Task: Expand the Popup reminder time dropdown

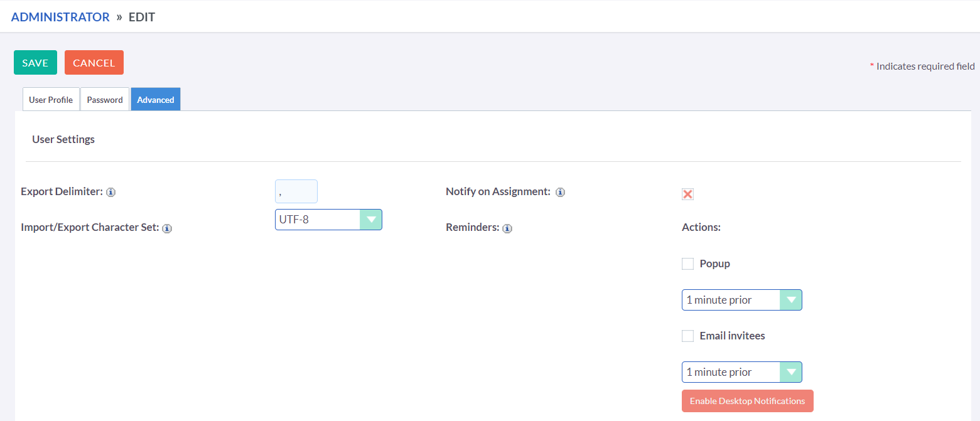Action: point(741,300)
